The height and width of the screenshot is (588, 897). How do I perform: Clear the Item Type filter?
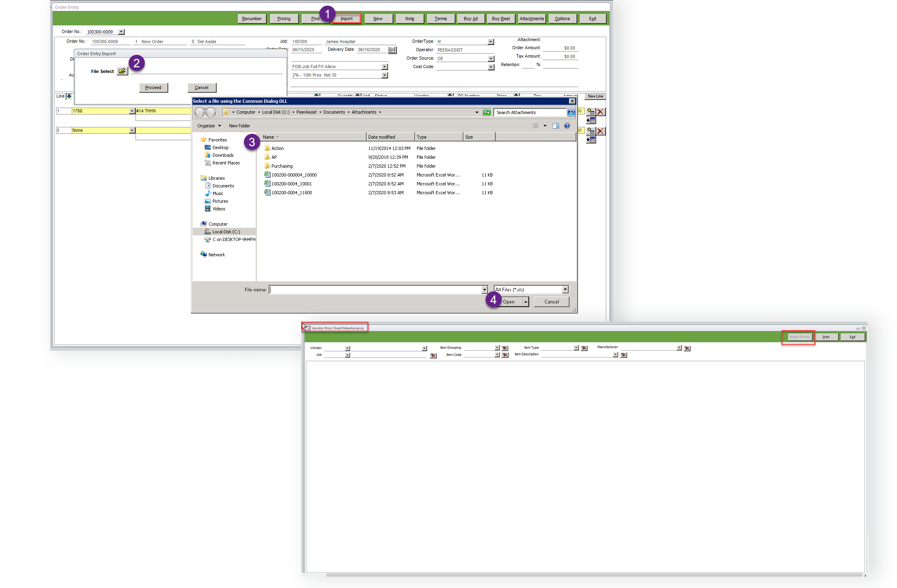coord(584,348)
